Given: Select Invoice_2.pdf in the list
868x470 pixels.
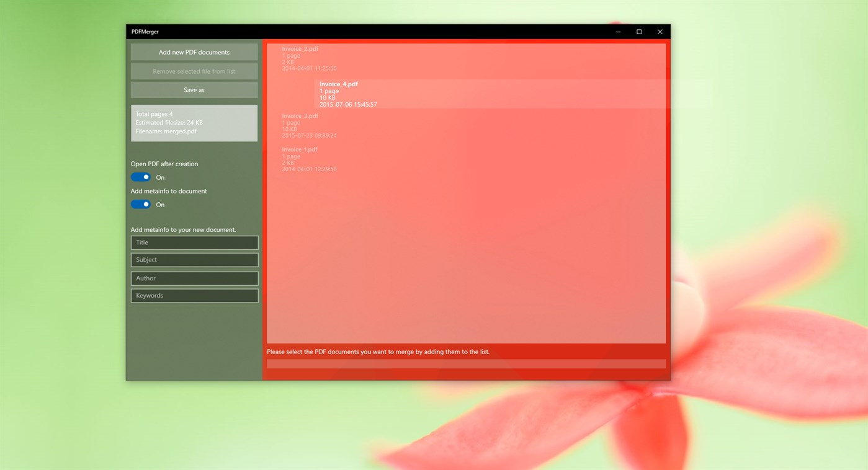Looking at the screenshot, I should click(466, 58).
